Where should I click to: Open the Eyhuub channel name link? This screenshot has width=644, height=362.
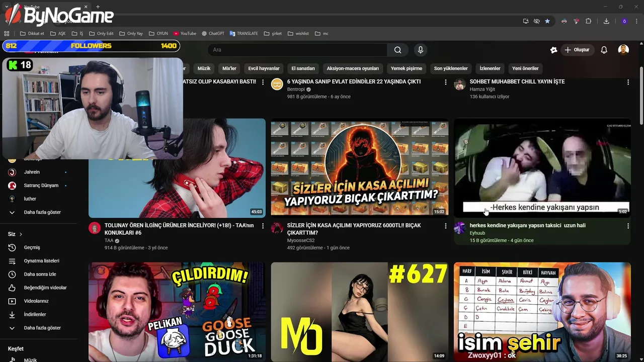point(477,233)
